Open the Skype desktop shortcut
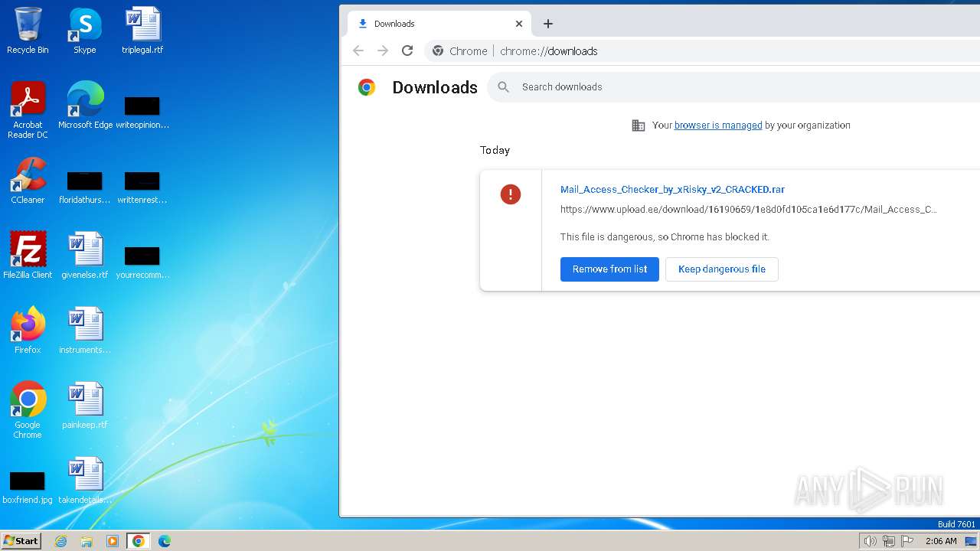980x551 pixels. (85, 31)
